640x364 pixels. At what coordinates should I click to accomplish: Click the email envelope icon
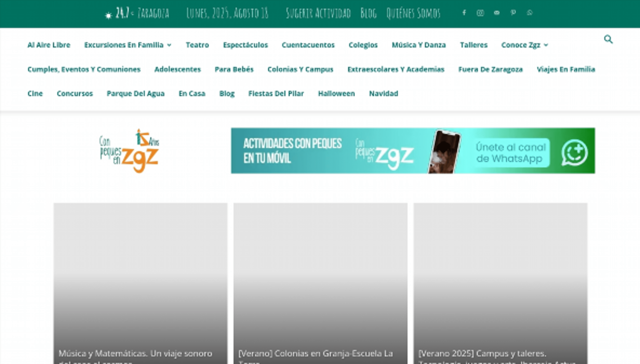pyautogui.click(x=497, y=13)
